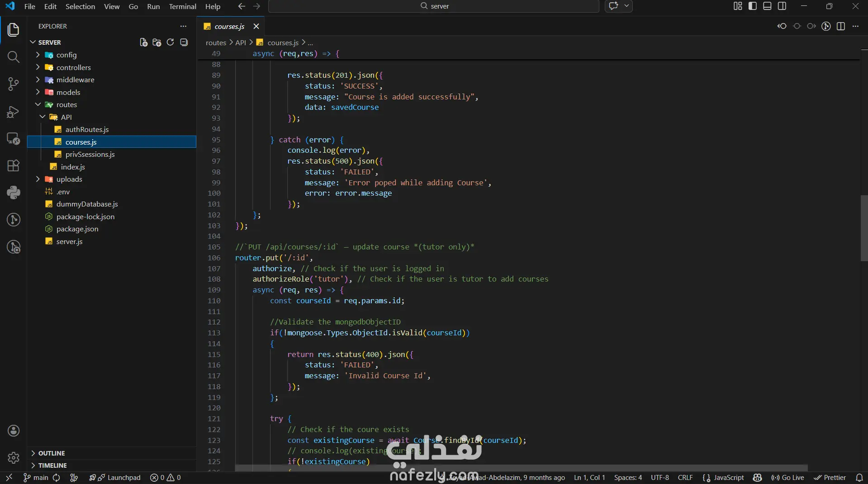Go back in navigation history
868x484 pixels.
(x=242, y=6)
